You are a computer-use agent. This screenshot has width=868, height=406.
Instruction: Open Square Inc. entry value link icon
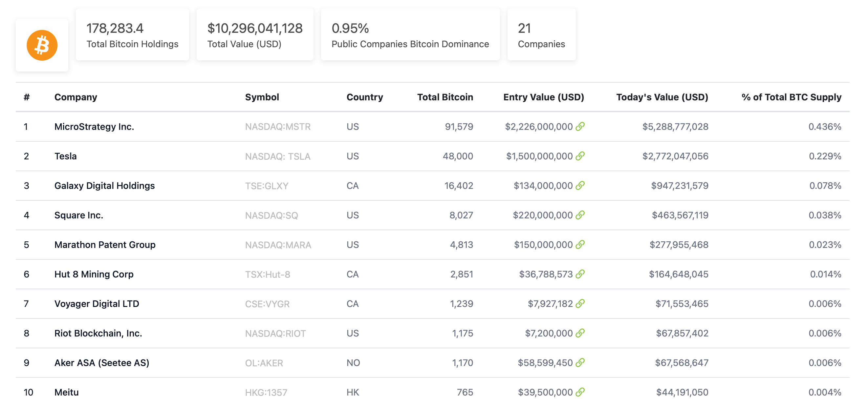[580, 215]
